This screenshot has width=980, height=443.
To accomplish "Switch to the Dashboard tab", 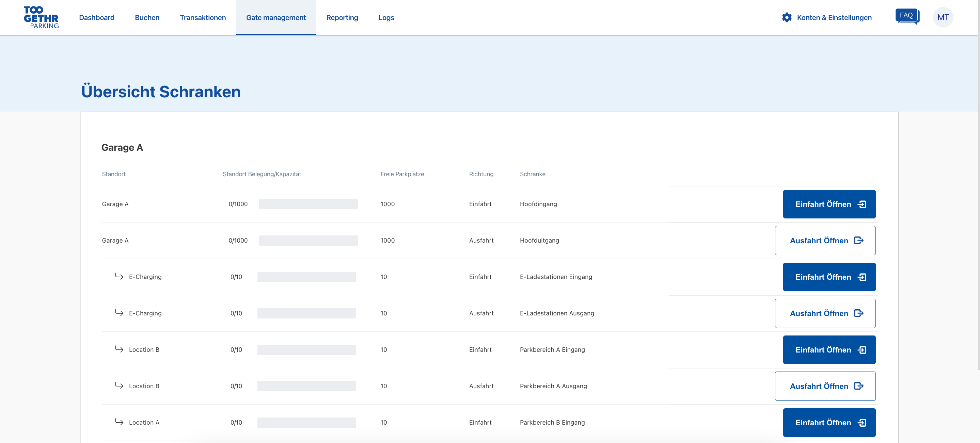I will point(97,17).
